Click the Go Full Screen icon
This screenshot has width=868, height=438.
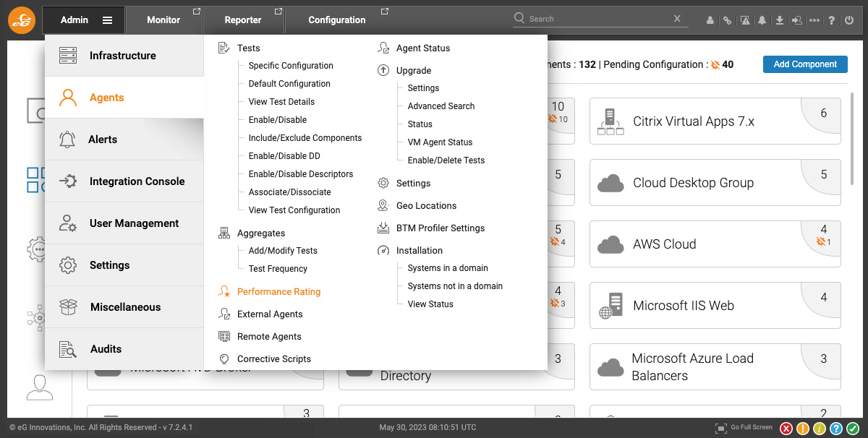pyautogui.click(x=720, y=428)
